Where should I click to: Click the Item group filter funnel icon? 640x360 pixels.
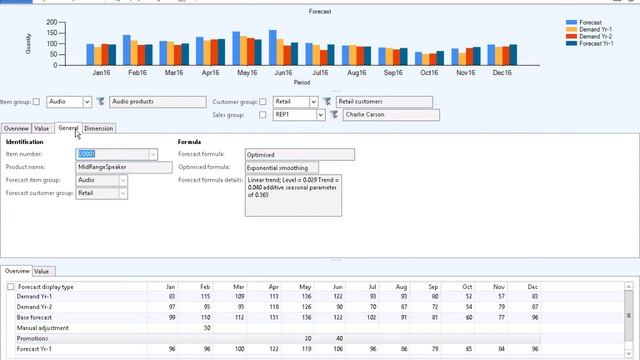(x=100, y=102)
